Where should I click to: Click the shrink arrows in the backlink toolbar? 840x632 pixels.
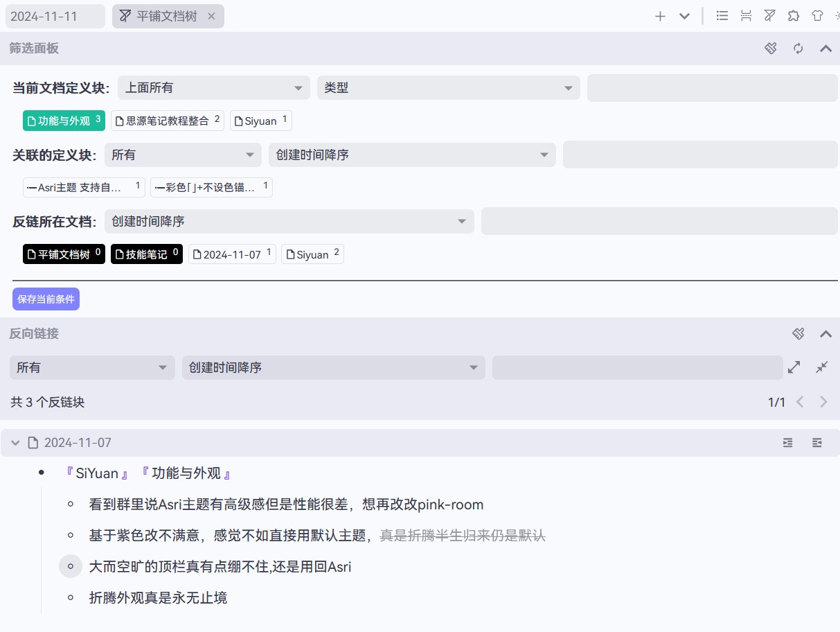[x=821, y=367]
